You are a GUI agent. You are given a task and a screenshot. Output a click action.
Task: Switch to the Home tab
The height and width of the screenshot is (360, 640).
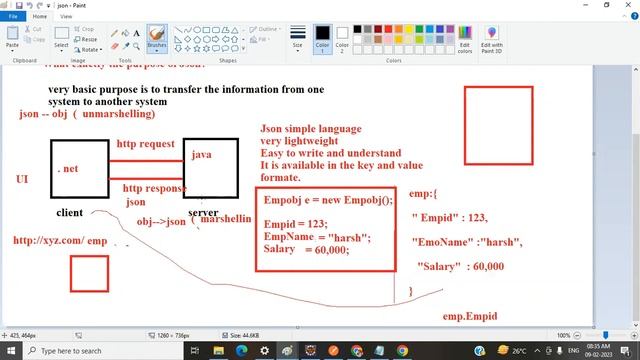(40, 16)
